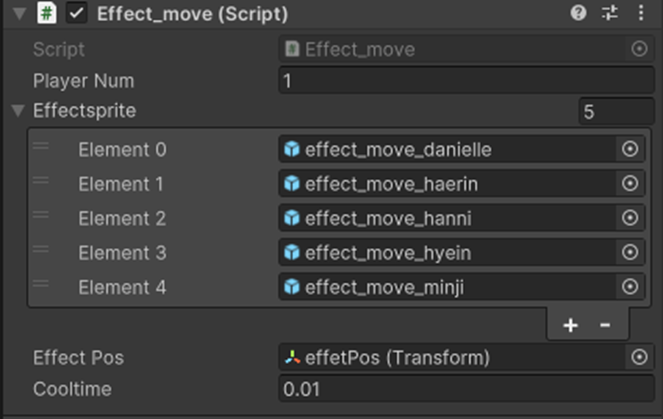Collapse the Effect_move component foldout
The width and height of the screenshot is (663, 419).
(19, 13)
